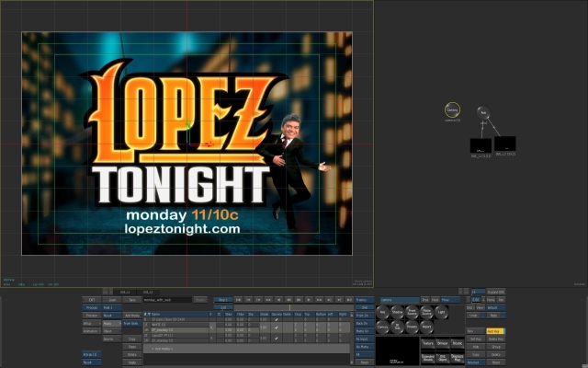588x368 pixels.
Task: Open the Setup dropdown
Action: (x=92, y=323)
